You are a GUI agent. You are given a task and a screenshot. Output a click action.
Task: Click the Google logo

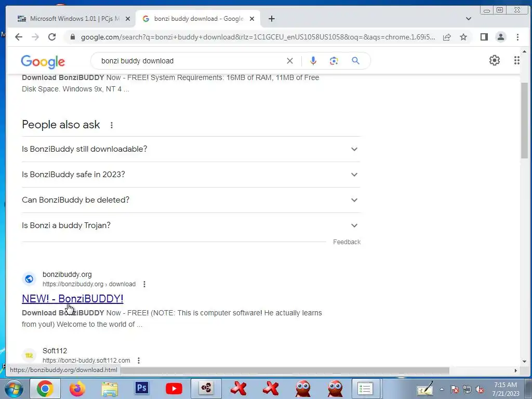coord(43,62)
